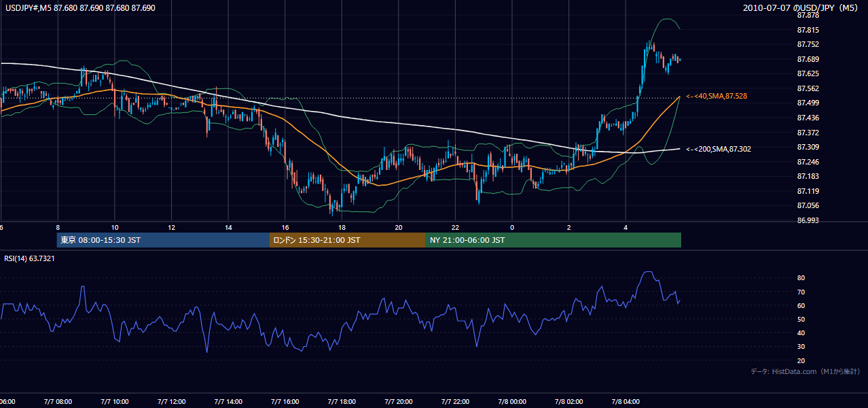Click the hour 18 tick under price chart
The width and height of the screenshot is (868, 408).
[342, 227]
